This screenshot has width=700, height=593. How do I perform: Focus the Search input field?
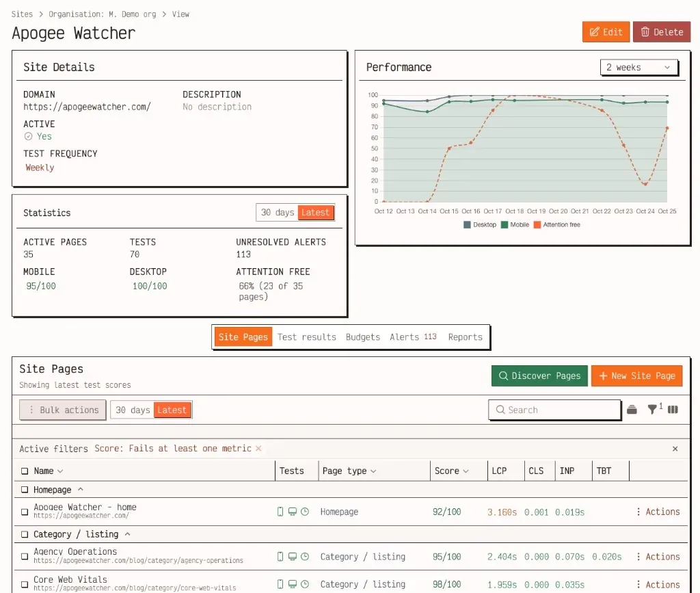point(554,410)
